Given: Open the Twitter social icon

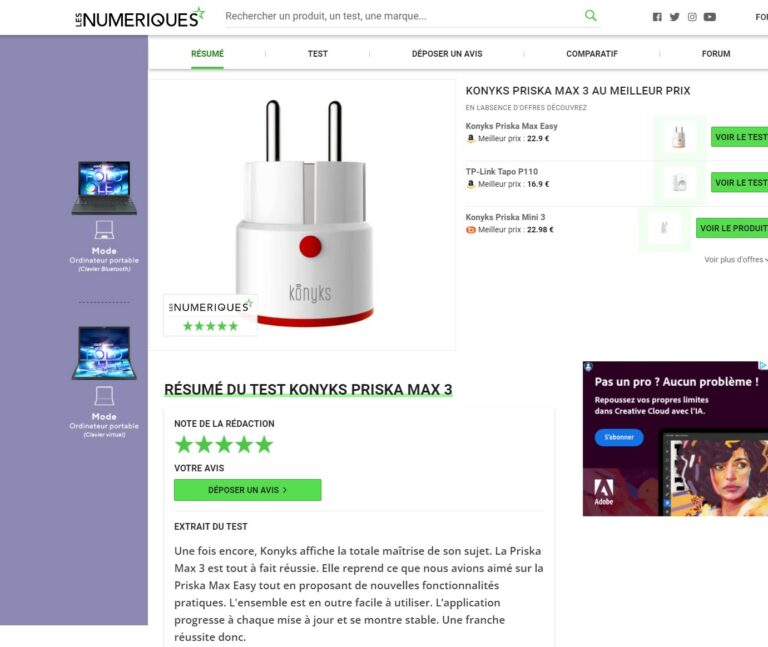Looking at the screenshot, I should tap(674, 17).
